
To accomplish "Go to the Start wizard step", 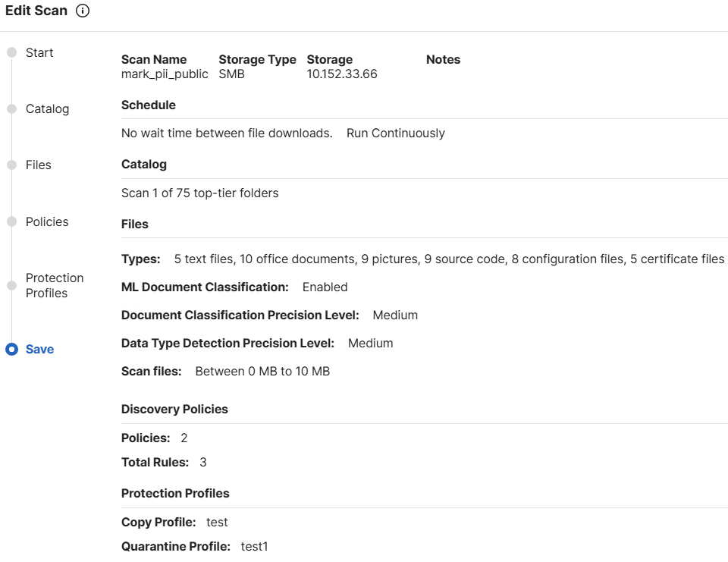I will [x=39, y=52].
